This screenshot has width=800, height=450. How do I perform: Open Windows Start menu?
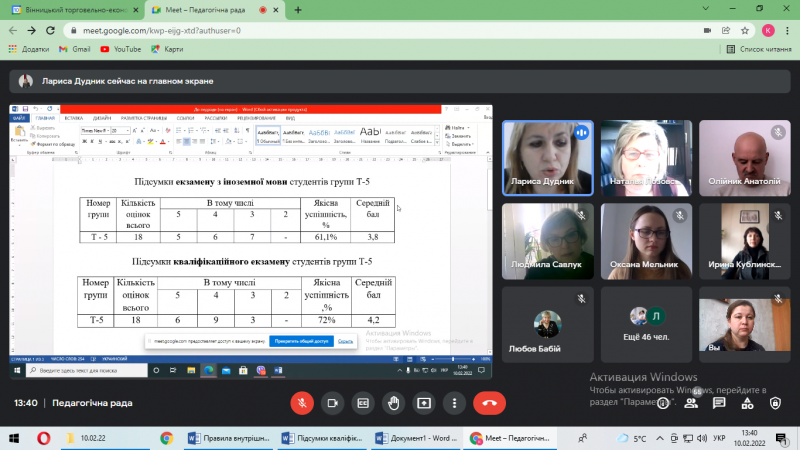pos(14,438)
